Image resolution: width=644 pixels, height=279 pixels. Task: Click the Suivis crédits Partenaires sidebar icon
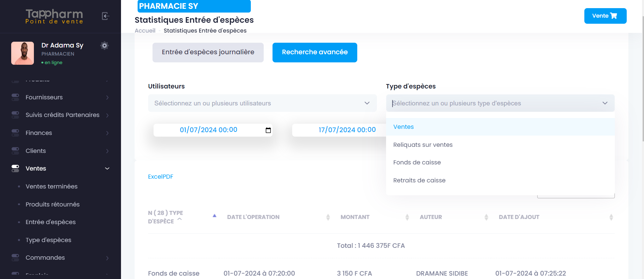click(15, 115)
